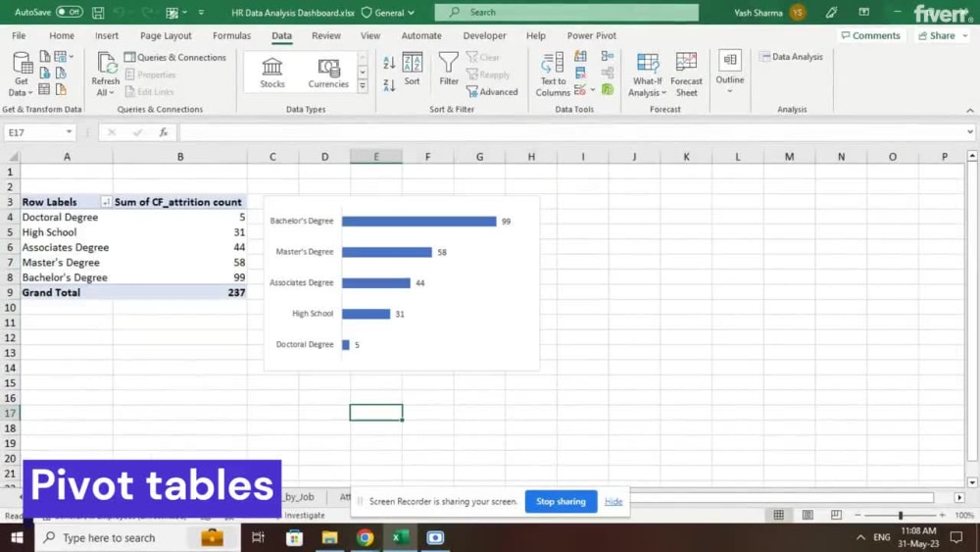Open the Power Pivot tab
Viewport: 980px width, 552px height.
[x=591, y=35]
